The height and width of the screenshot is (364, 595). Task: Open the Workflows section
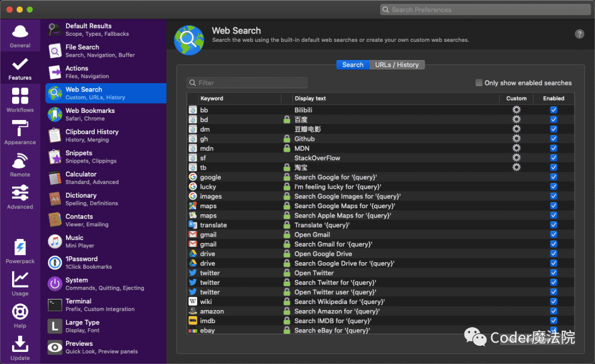pyautogui.click(x=20, y=100)
